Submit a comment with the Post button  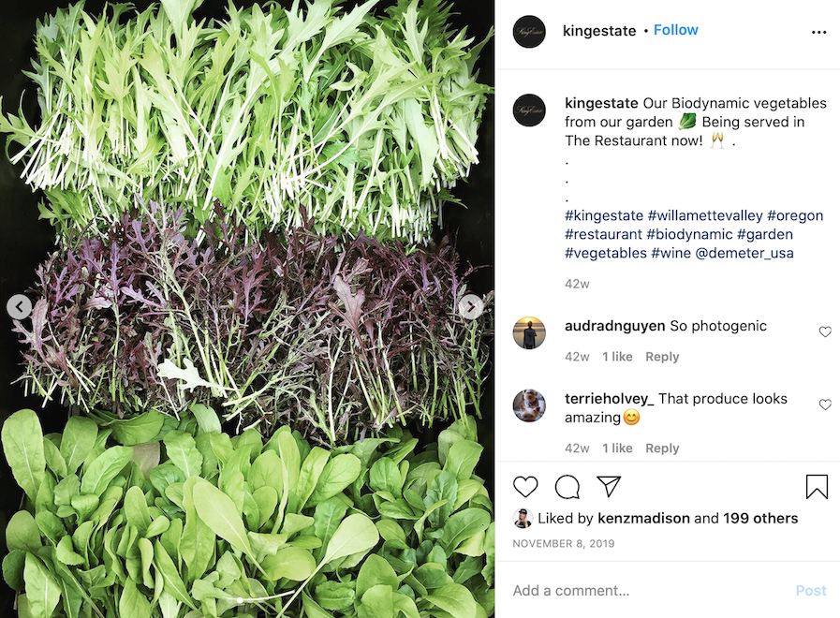pos(811,590)
